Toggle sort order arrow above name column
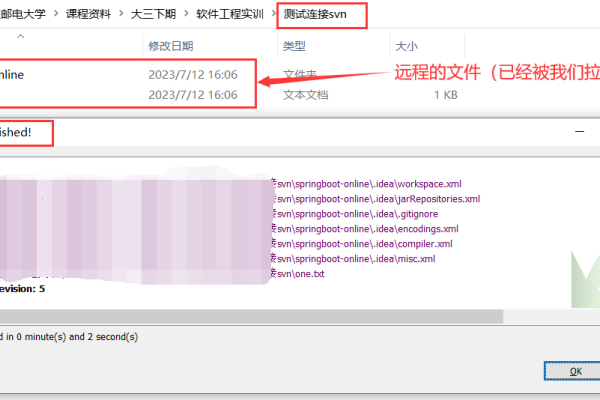The image size is (600, 400). coord(21,36)
